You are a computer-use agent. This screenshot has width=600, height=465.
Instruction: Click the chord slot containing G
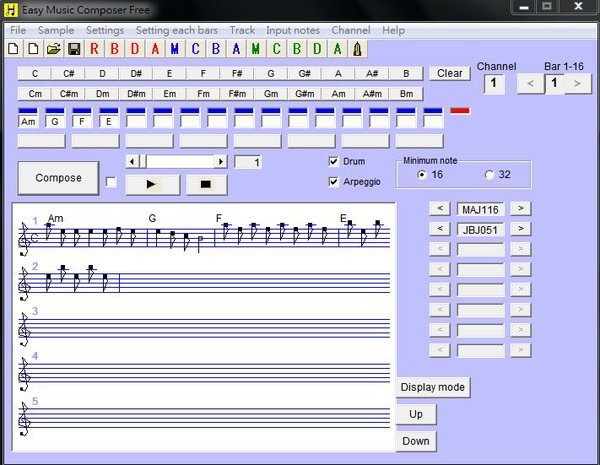[x=55, y=122]
